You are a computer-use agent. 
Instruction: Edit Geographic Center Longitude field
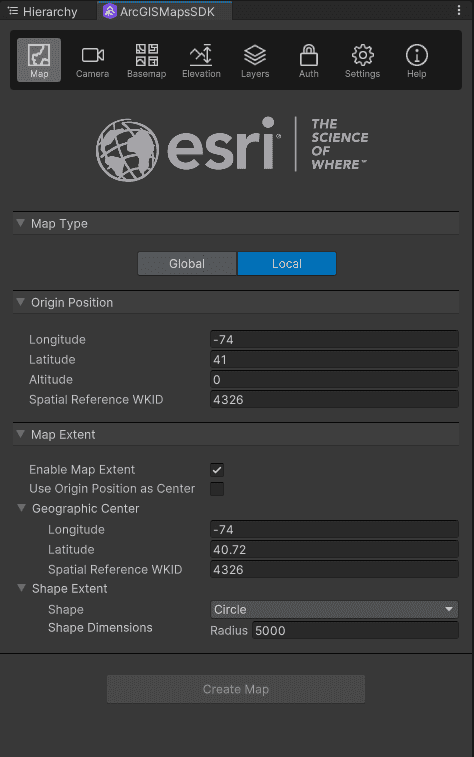point(334,530)
